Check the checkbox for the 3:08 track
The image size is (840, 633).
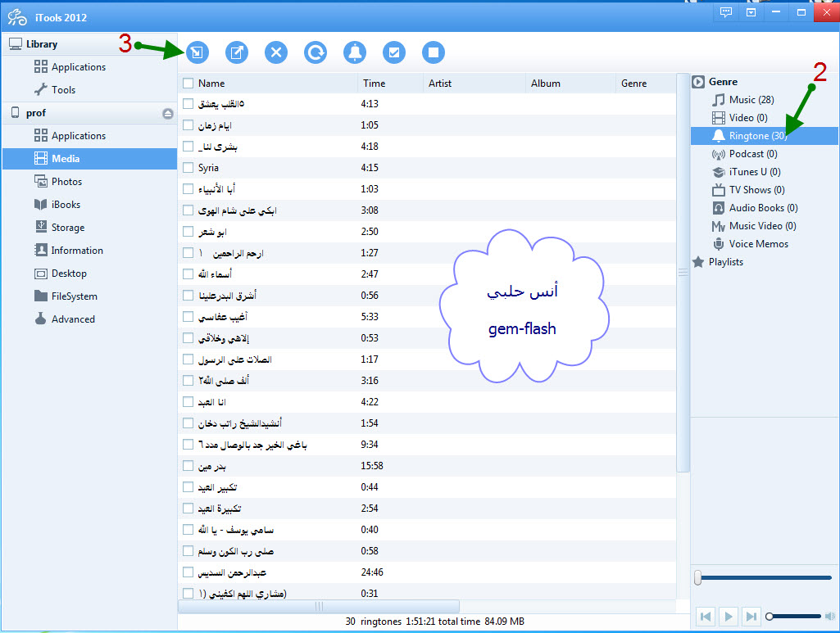tap(188, 210)
